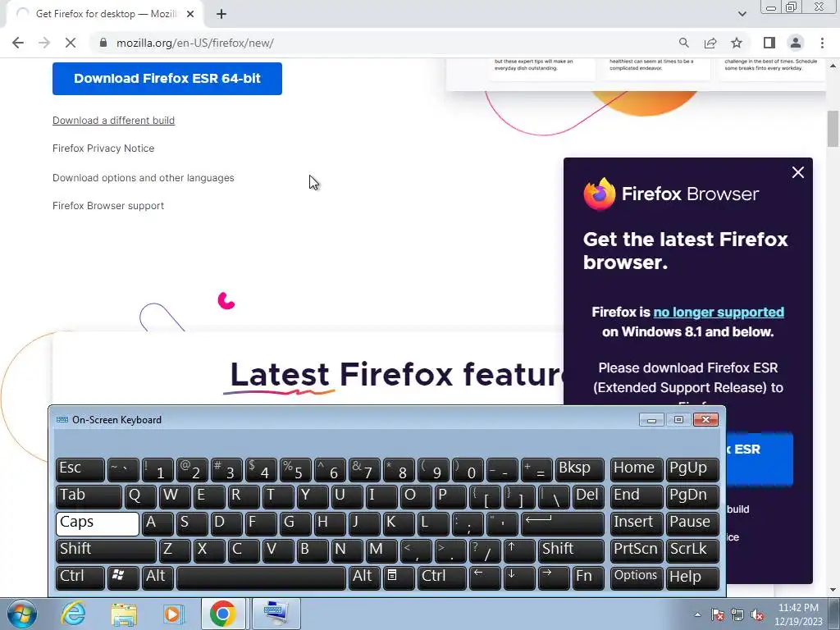Screen dimensions: 840x630
Task: Click left Alt key on On-Screen Keyboard
Action: (157, 577)
